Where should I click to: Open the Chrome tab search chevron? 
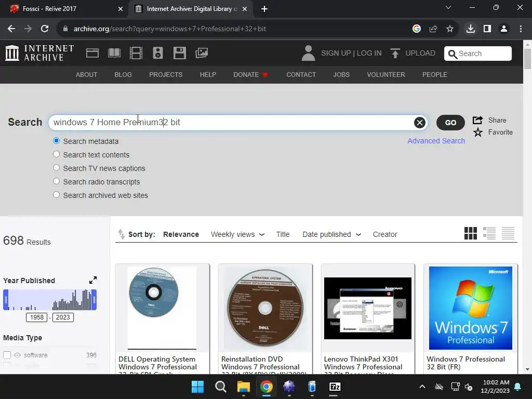pyautogui.click(x=448, y=7)
